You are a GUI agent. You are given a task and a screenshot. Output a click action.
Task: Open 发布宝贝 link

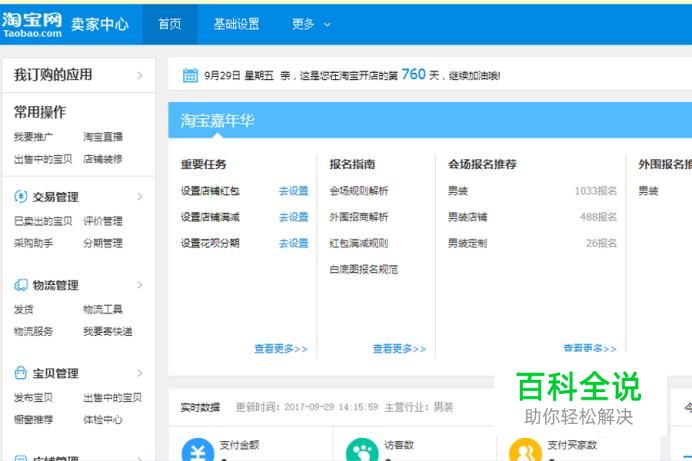[33, 397]
